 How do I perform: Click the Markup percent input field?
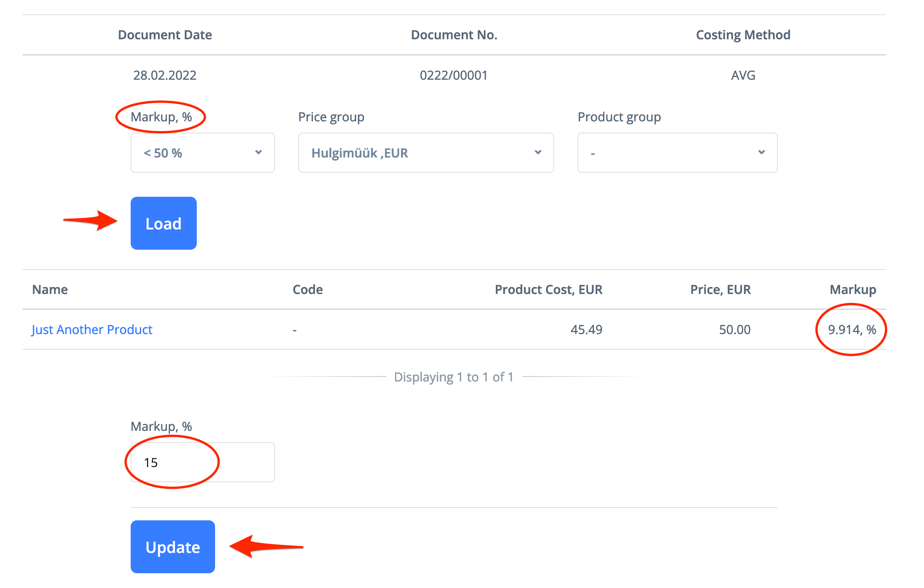202,462
